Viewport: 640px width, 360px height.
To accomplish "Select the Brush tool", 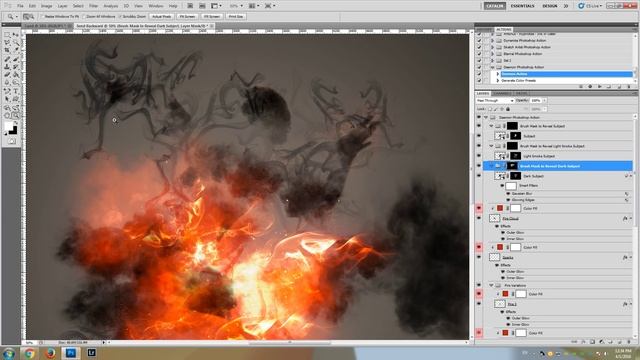I will click(16, 59).
